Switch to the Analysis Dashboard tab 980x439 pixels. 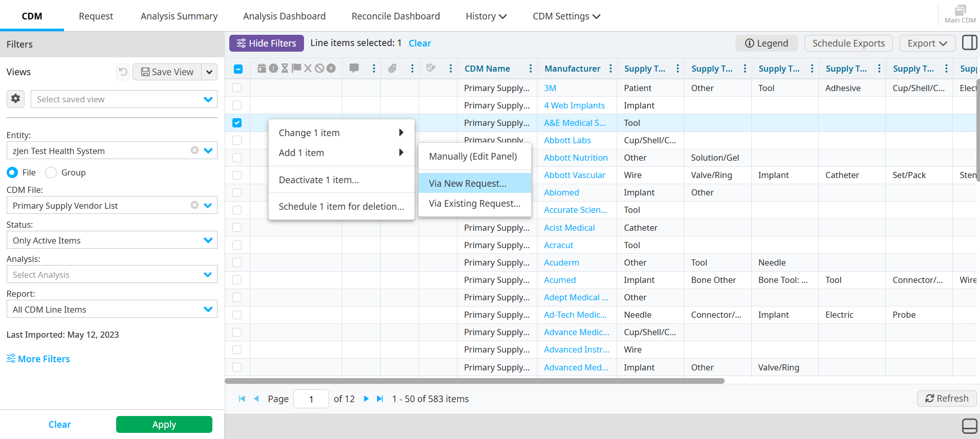[284, 16]
